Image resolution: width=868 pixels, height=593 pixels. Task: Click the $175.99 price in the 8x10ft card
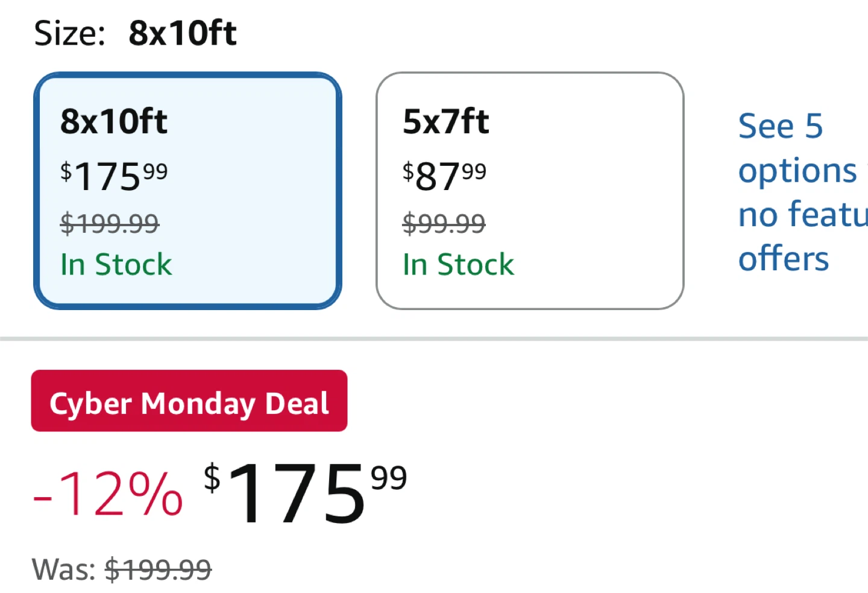(114, 176)
